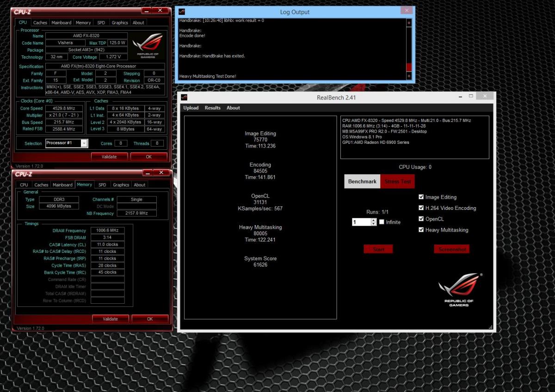This screenshot has height=392, width=555.
Task: Switch to Stress Test mode
Action: [398, 181]
